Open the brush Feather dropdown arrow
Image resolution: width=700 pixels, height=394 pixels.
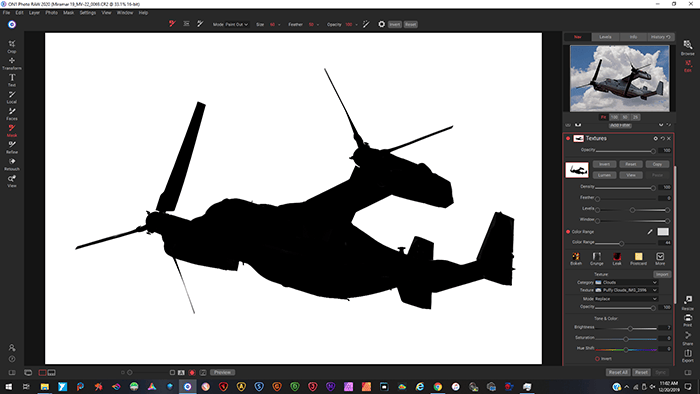318,25
